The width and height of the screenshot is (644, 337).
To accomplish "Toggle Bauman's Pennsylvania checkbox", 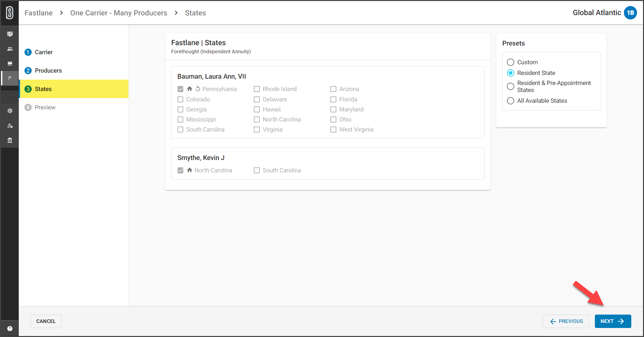I will pyautogui.click(x=181, y=89).
